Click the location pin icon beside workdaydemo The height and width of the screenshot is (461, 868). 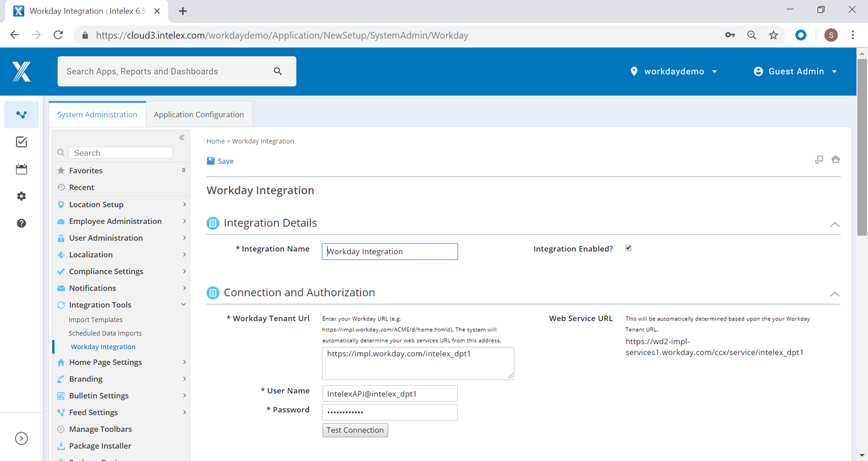(634, 71)
